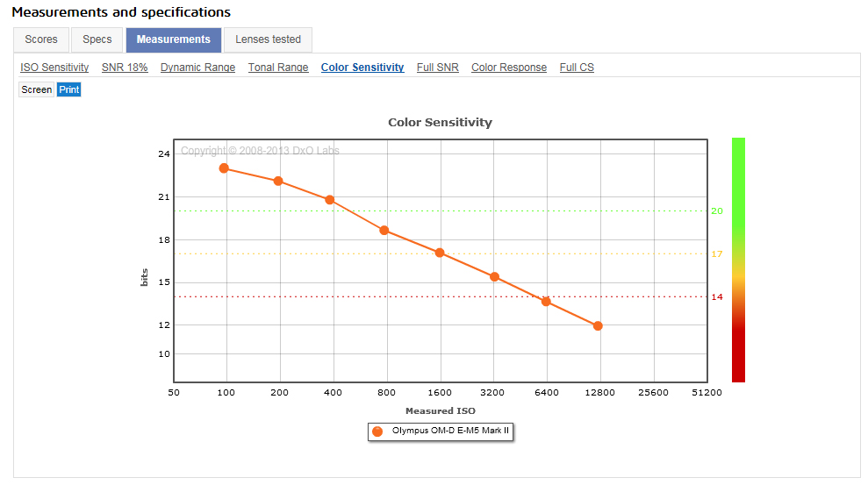Open the Scores tab
The image size is (868, 485).
pyautogui.click(x=41, y=39)
